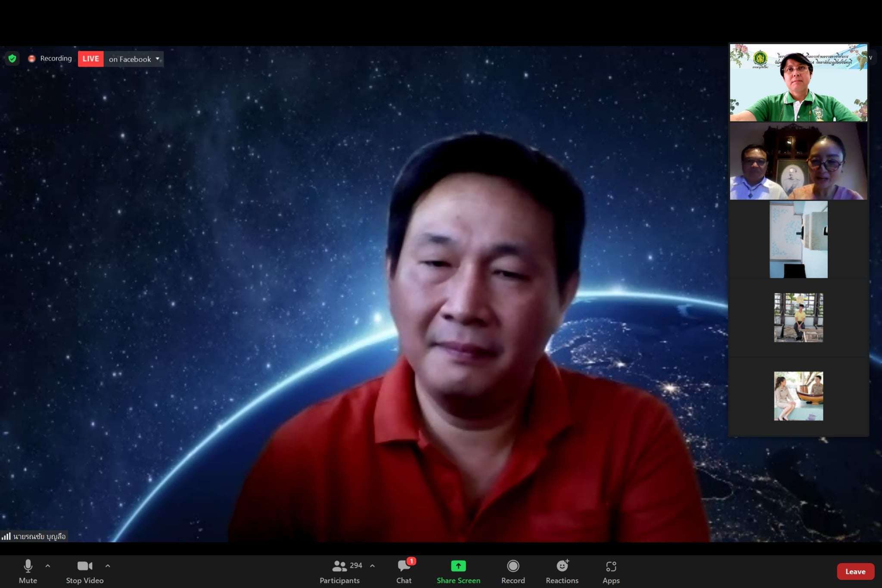Leave the meeting

(x=855, y=571)
